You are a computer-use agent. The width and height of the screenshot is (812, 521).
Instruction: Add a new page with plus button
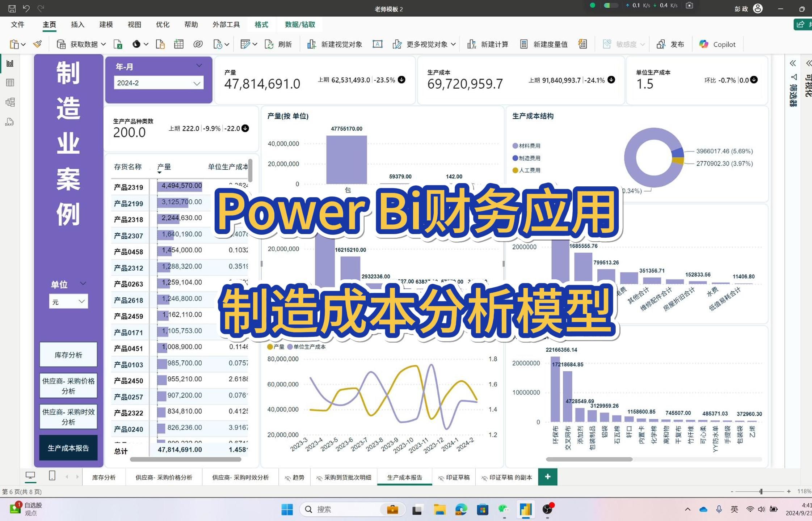point(548,477)
